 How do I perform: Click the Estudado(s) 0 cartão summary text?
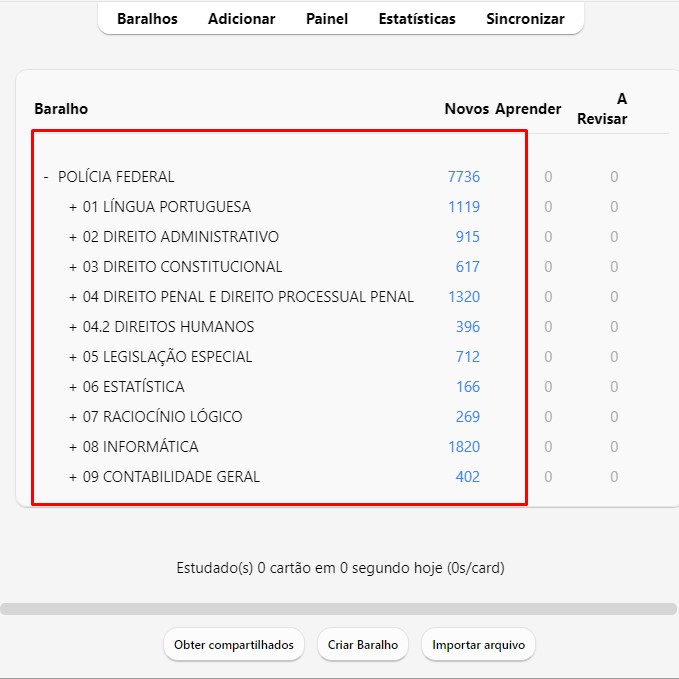[x=340, y=568]
